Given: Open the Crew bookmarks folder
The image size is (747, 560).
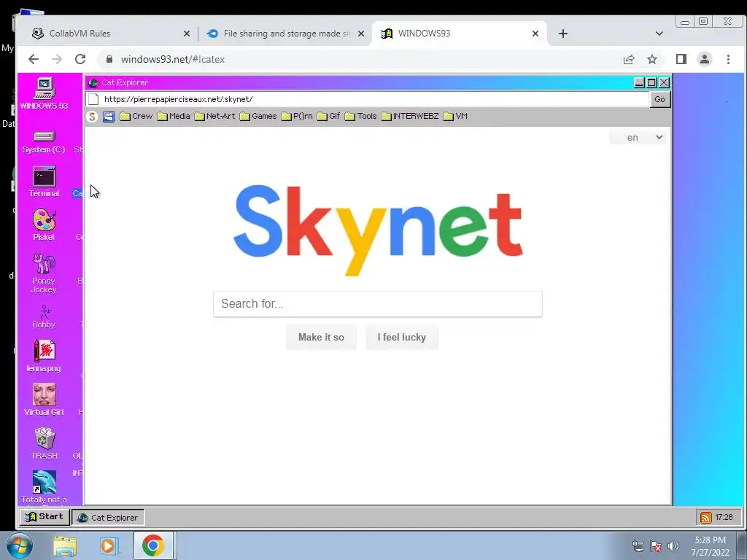Looking at the screenshot, I should click(x=136, y=116).
